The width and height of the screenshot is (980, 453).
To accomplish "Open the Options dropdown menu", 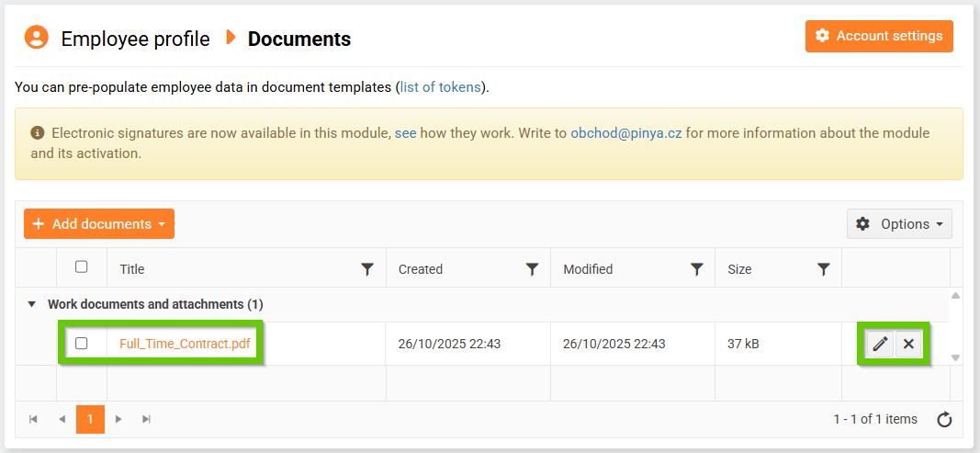I will point(899,224).
